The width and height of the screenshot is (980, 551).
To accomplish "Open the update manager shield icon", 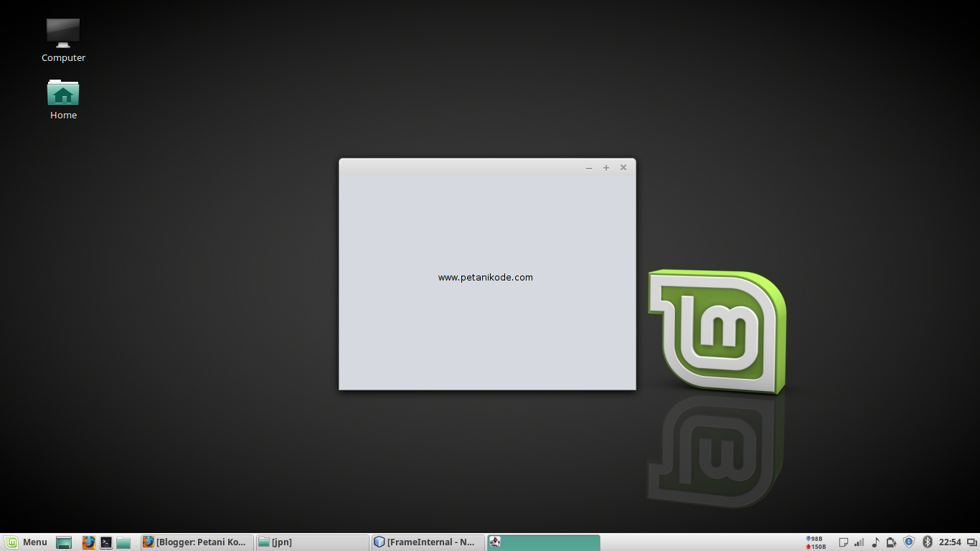I will [909, 542].
